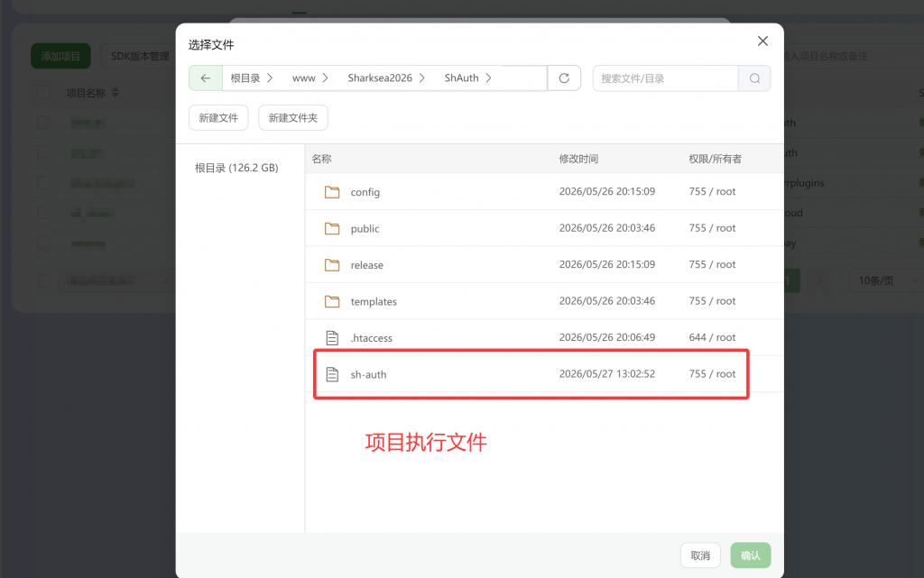The height and width of the screenshot is (578, 924).
Task: Focus the 搜索文件/目录 search field
Action: click(x=665, y=78)
